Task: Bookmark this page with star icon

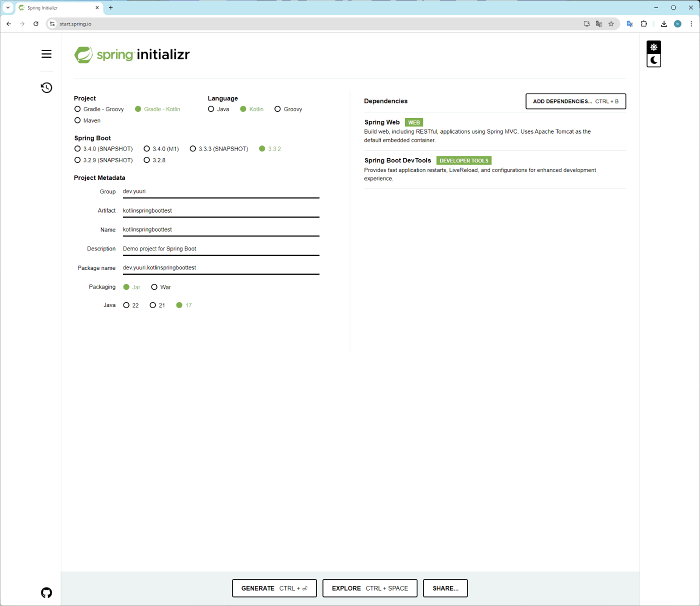Action: pyautogui.click(x=611, y=23)
